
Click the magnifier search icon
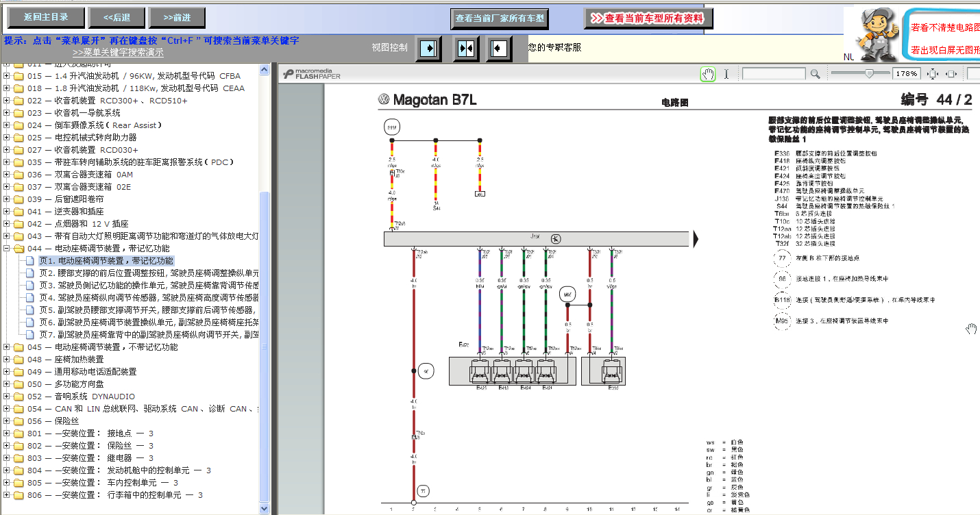coord(815,74)
